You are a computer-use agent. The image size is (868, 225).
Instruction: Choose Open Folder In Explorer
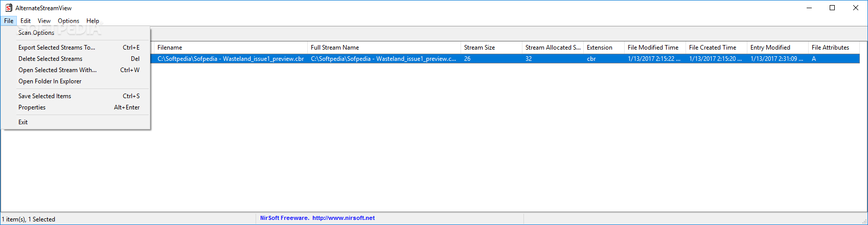pos(76,81)
